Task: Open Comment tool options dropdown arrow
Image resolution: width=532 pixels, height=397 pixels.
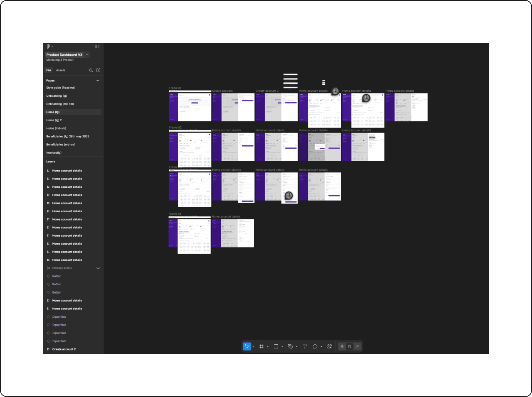Action: [321, 347]
